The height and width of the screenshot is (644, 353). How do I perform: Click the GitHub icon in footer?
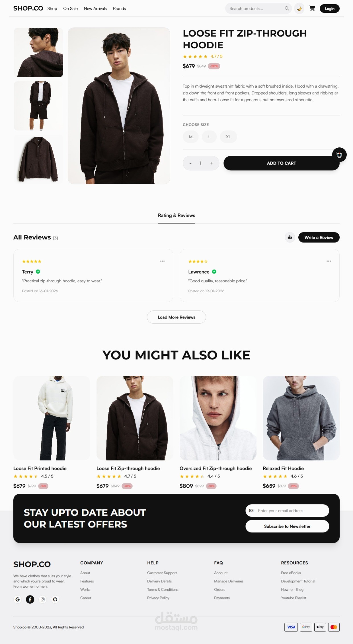[55, 599]
